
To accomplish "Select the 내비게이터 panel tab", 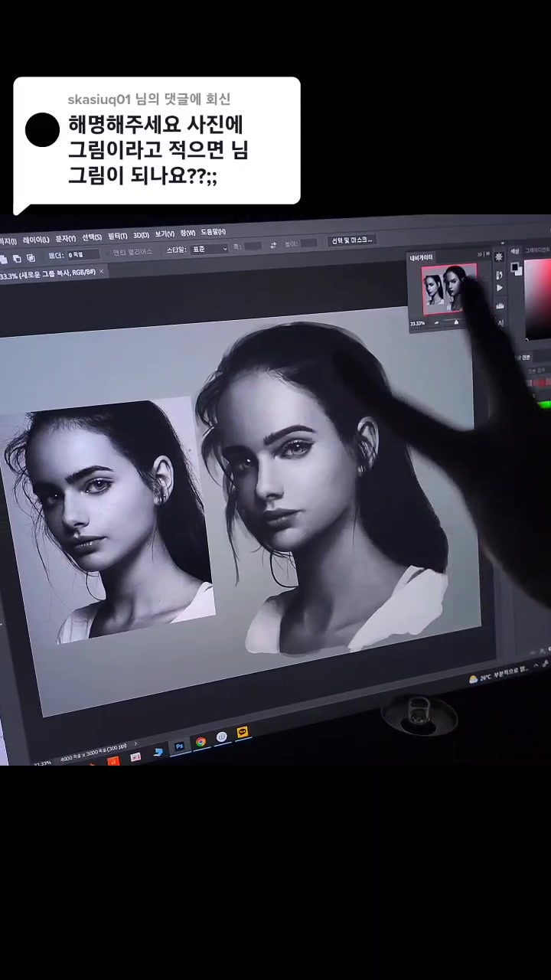I will pos(422,257).
